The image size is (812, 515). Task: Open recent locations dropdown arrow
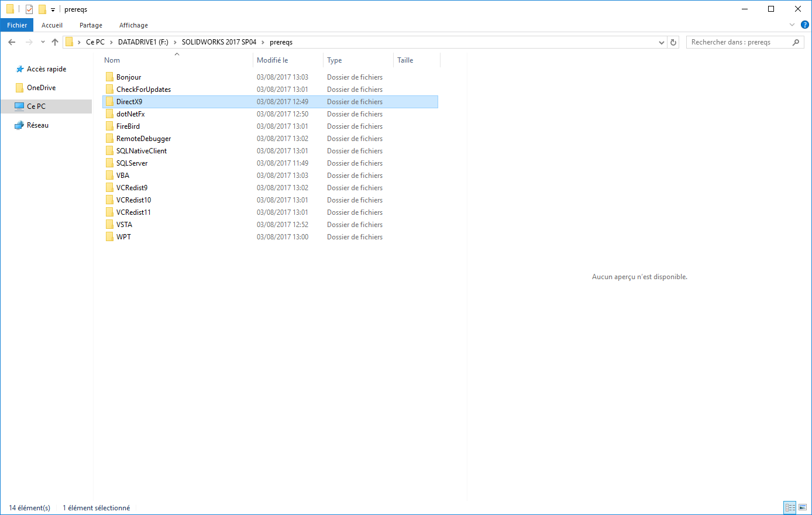click(43, 42)
